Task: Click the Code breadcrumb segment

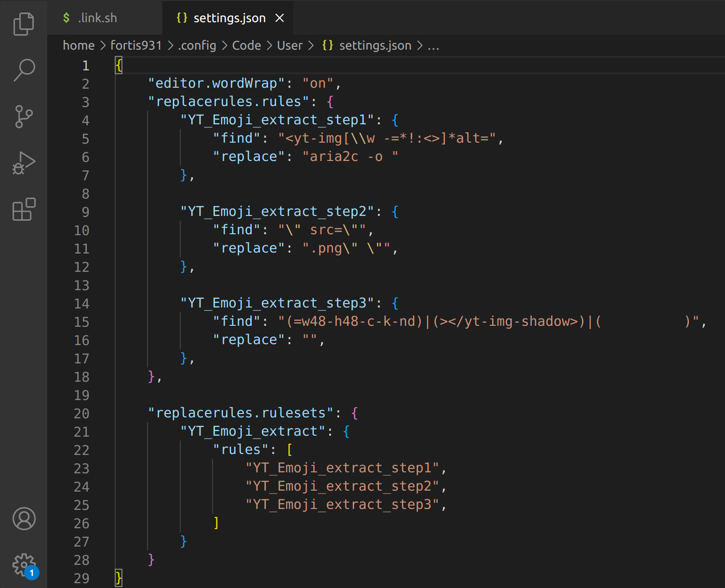Action: [x=246, y=45]
